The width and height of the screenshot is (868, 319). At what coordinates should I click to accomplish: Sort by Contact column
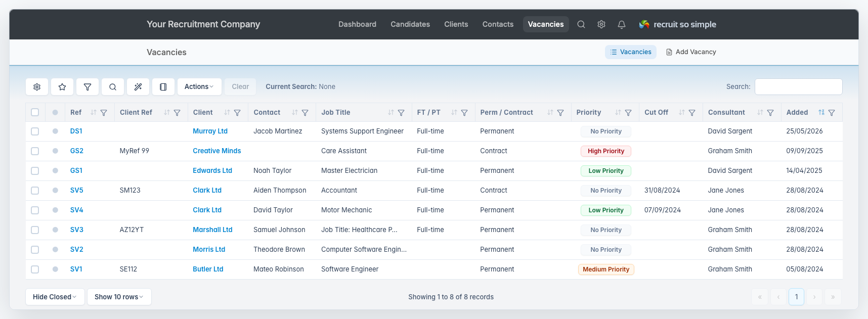click(295, 113)
